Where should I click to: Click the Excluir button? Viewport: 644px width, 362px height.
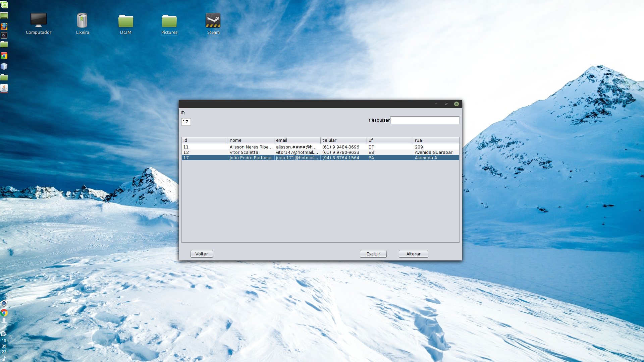tap(373, 254)
